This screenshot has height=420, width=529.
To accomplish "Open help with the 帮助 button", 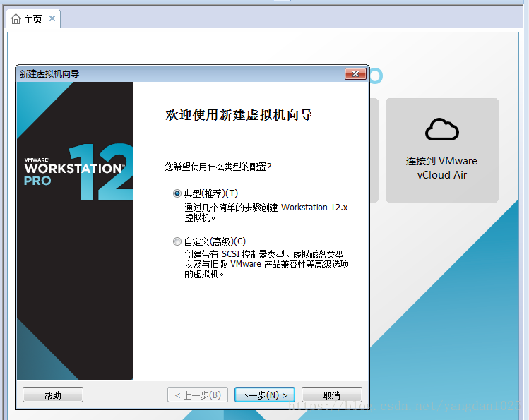I will (x=53, y=395).
